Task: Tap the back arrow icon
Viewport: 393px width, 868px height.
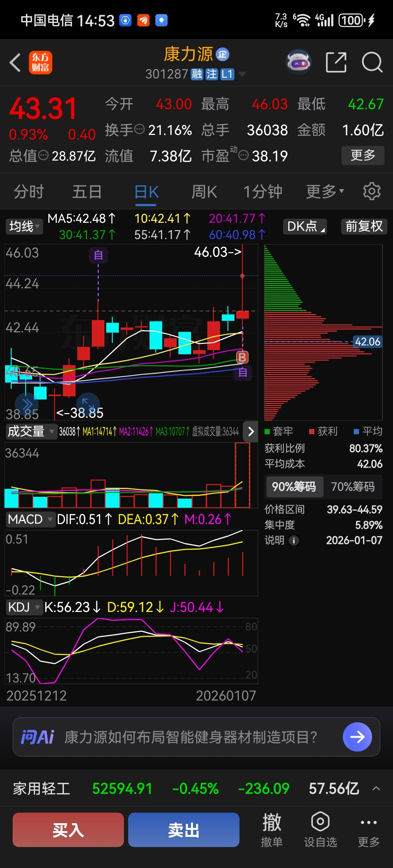Action: (x=15, y=63)
